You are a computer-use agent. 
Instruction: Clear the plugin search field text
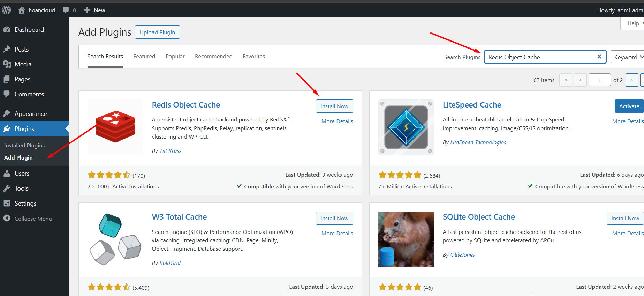[599, 57]
